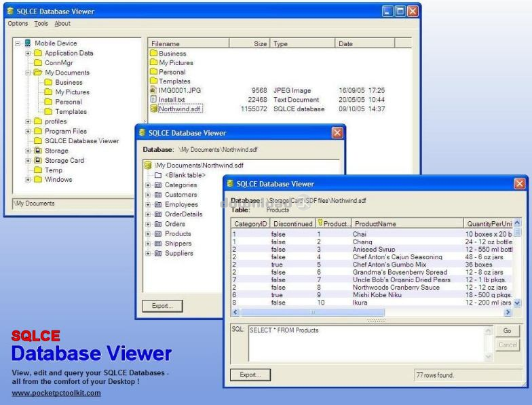
Task: Collapse the My Documents tree node
Action: tap(28, 73)
